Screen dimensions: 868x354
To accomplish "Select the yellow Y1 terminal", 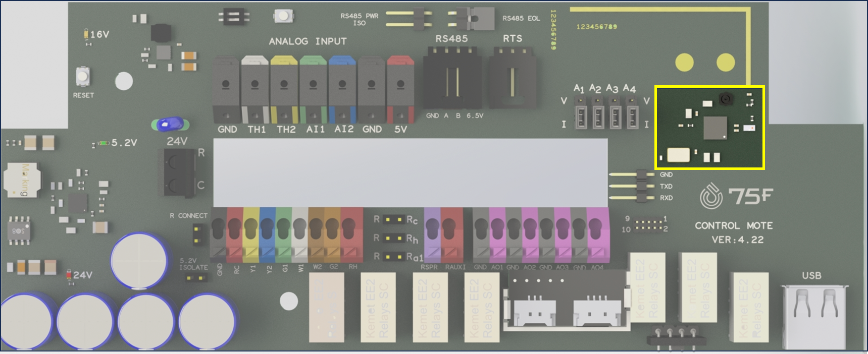I will (x=251, y=234).
